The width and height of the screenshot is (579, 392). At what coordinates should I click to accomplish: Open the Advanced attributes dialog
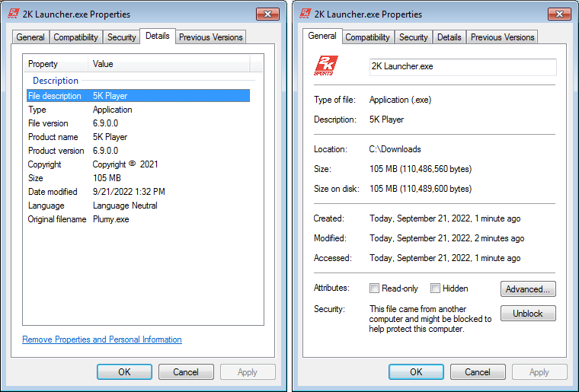528,289
